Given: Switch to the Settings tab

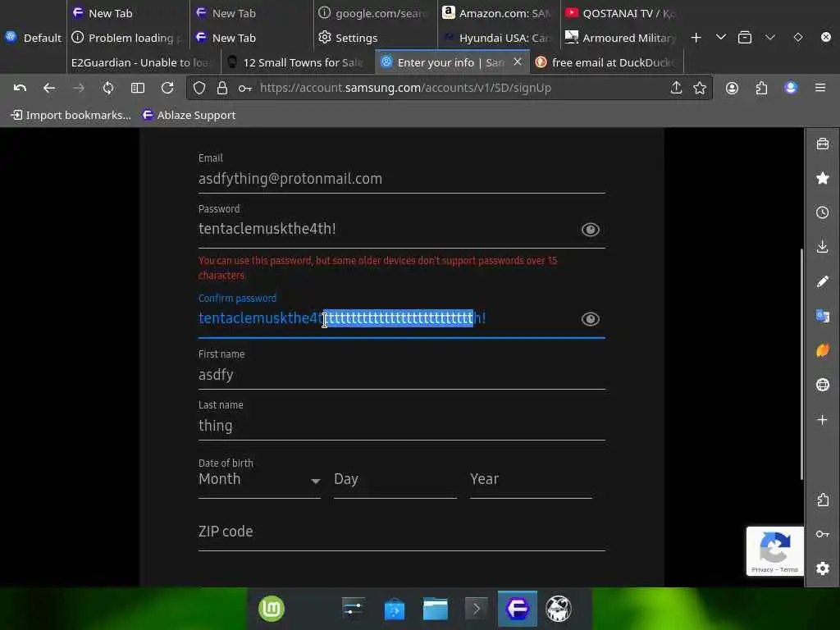Looking at the screenshot, I should [375, 38].
